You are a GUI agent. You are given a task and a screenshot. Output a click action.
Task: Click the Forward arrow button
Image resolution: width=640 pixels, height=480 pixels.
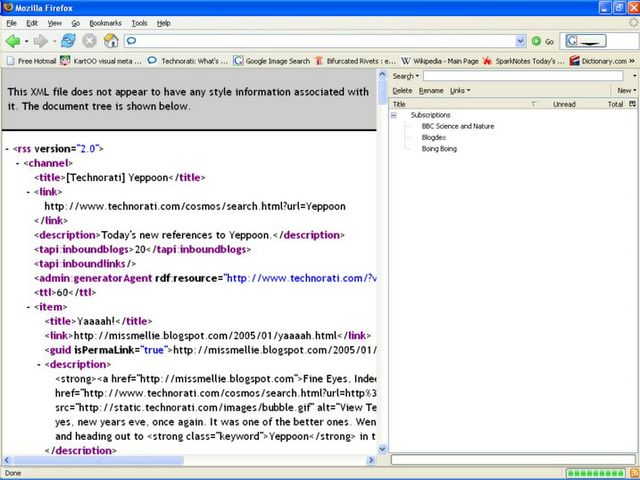(x=41, y=41)
